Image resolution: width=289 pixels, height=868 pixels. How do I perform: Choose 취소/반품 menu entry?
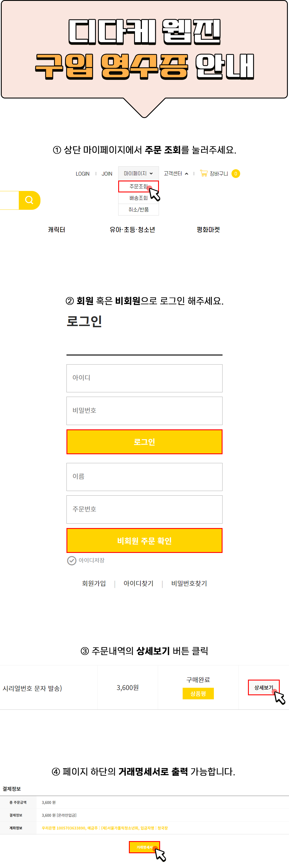138,209
